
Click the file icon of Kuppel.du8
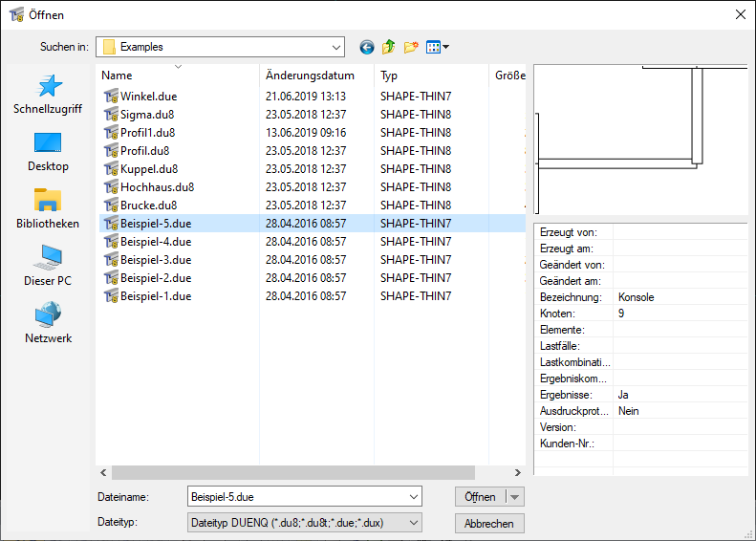pos(111,169)
